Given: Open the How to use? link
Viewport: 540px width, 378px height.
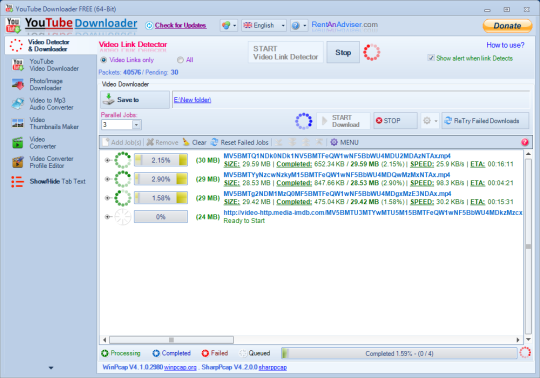Looking at the screenshot, I should tap(505, 45).
